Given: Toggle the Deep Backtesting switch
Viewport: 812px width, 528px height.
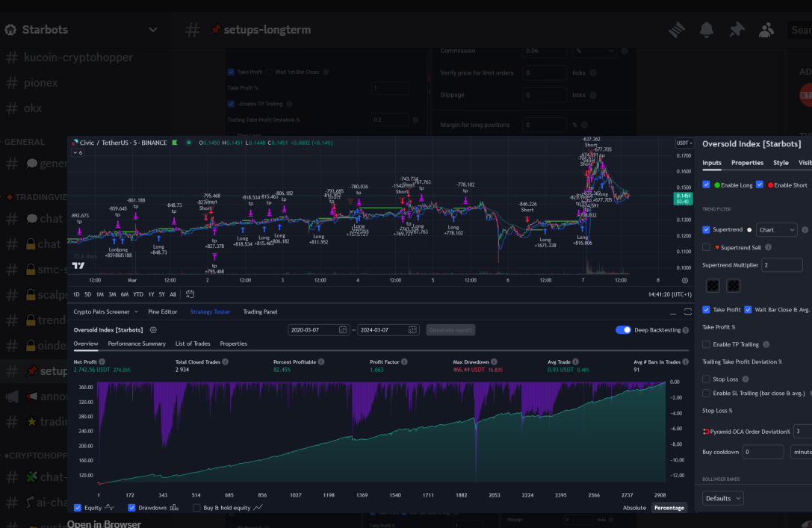Looking at the screenshot, I should coord(623,330).
